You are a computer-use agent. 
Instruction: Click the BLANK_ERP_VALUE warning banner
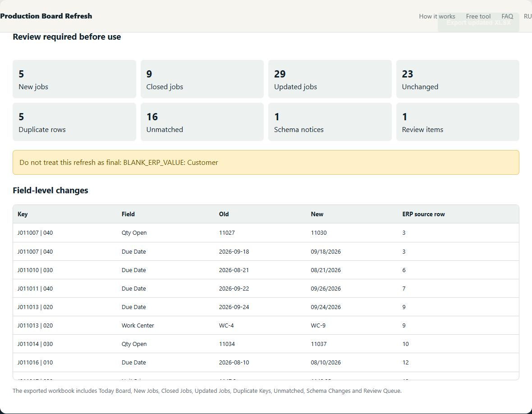(x=266, y=163)
